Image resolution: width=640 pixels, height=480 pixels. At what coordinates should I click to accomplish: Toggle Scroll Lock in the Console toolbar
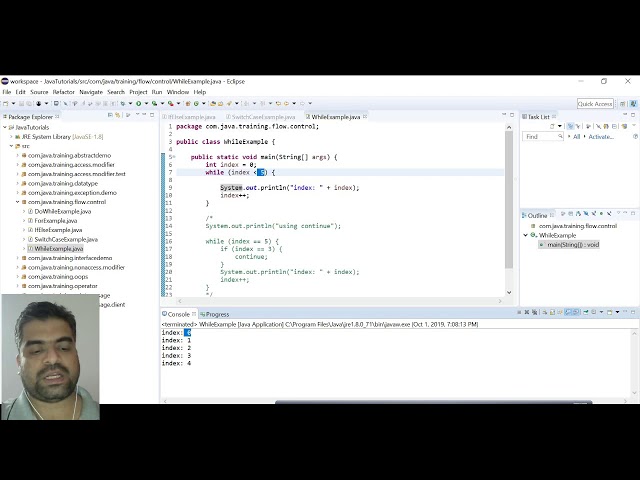pyautogui.click(x=552, y=313)
